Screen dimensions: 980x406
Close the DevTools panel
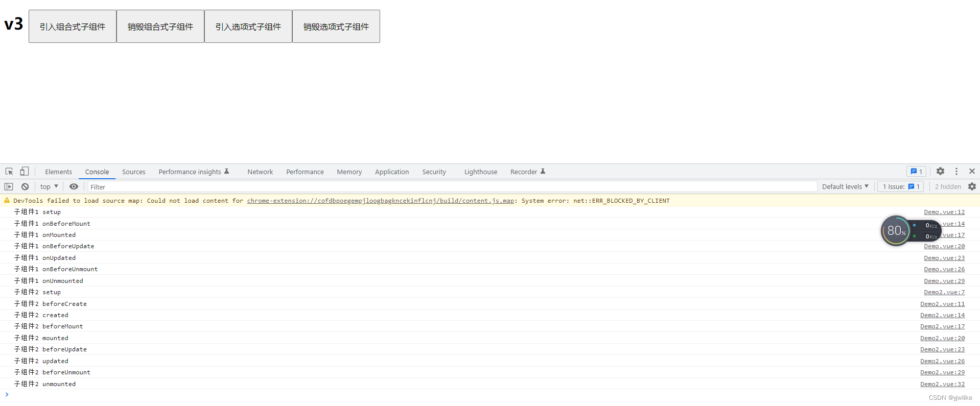[972, 172]
